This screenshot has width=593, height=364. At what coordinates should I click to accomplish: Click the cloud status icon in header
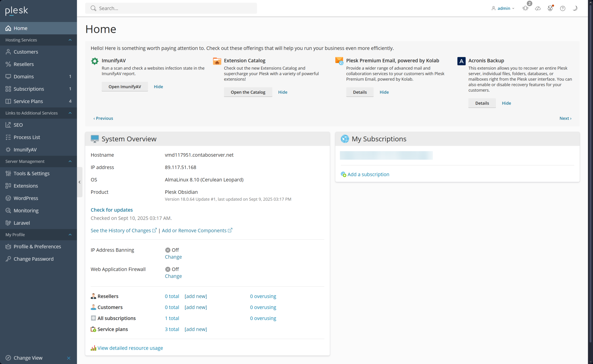click(x=538, y=8)
